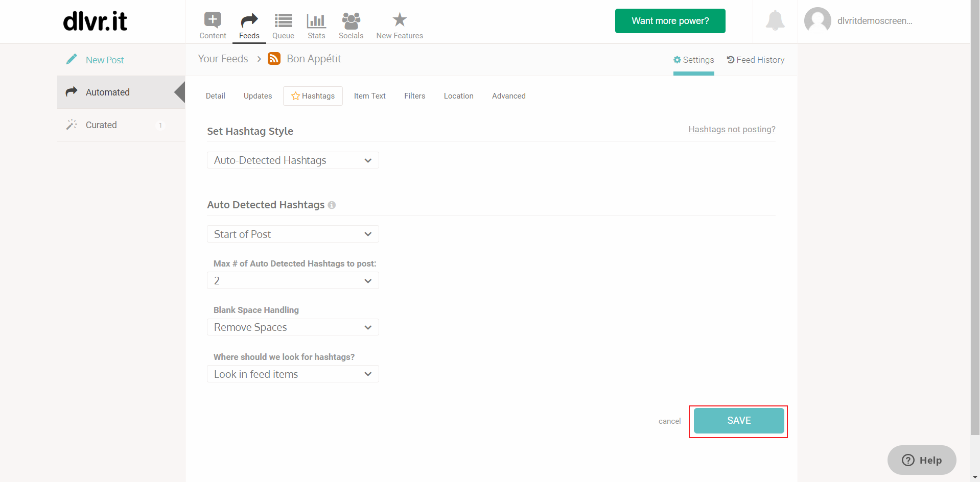Click the Want more power? button
980x482 pixels.
[670, 21]
